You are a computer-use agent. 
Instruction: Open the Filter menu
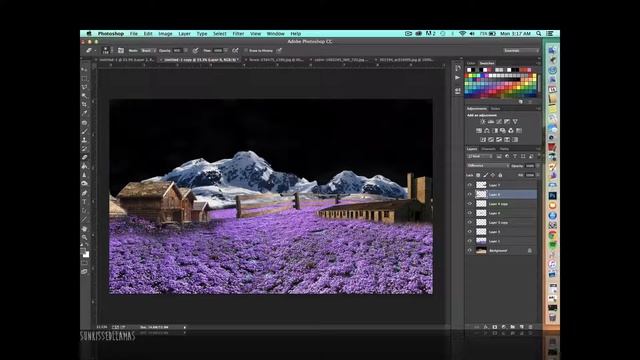238,33
